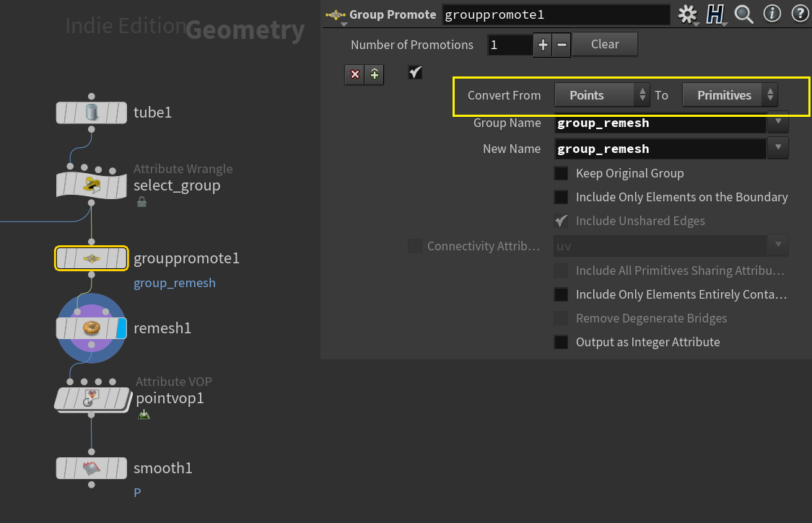The height and width of the screenshot is (523, 812).
Task: Enable Include Only Elements on the Boundary
Action: [561, 197]
